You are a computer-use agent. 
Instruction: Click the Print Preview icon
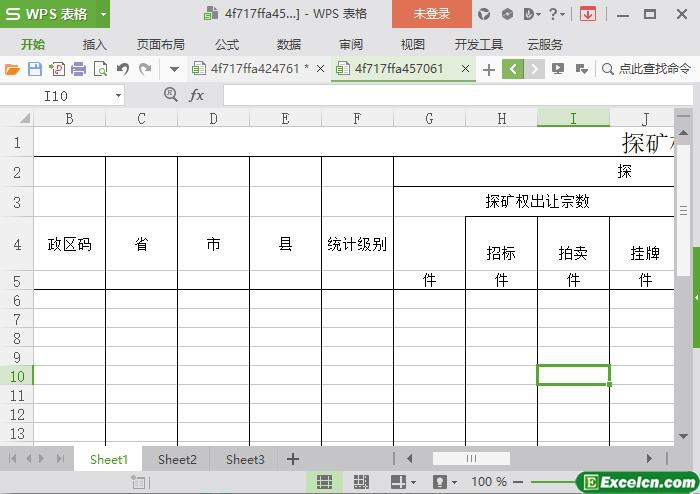click(x=100, y=69)
